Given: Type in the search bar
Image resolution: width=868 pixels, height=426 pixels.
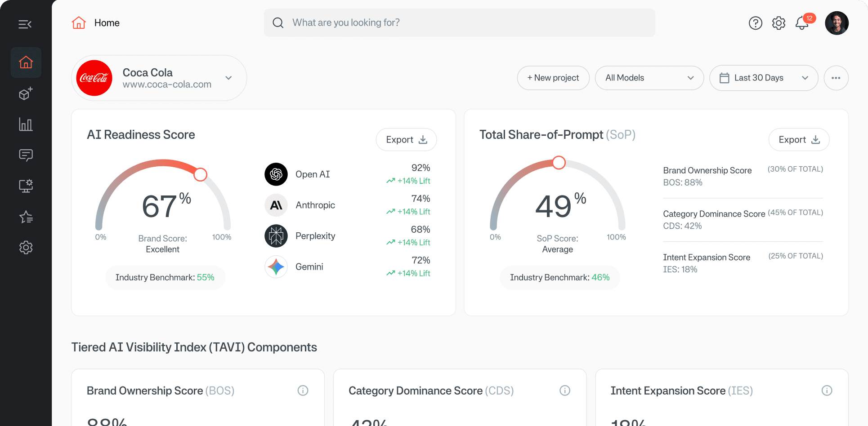Looking at the screenshot, I should (459, 22).
